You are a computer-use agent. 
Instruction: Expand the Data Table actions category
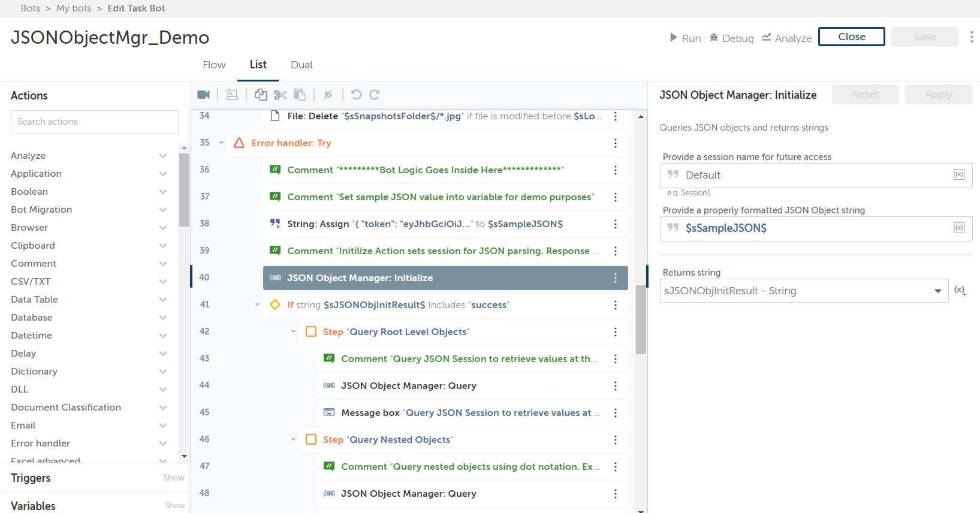tap(162, 300)
